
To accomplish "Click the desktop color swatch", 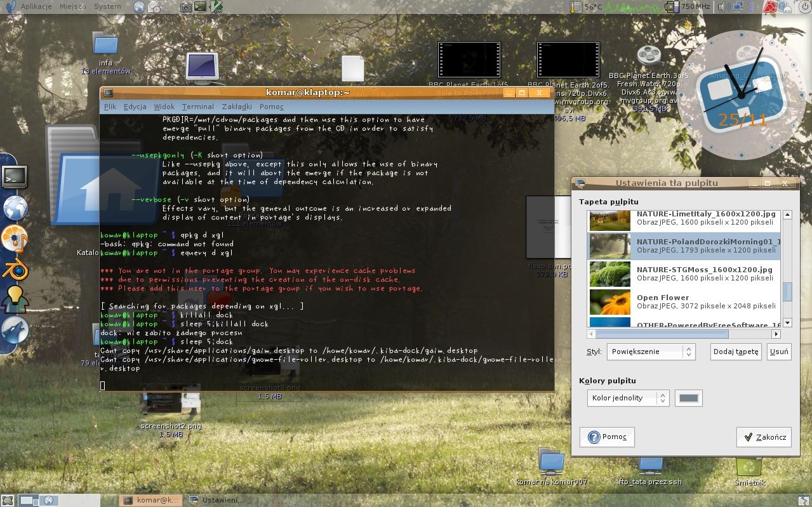I will [688, 398].
